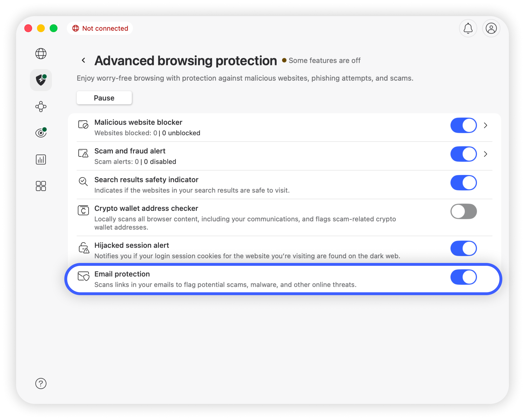Turn off the Email protection toggle
This screenshot has width=525, height=420.
click(463, 277)
